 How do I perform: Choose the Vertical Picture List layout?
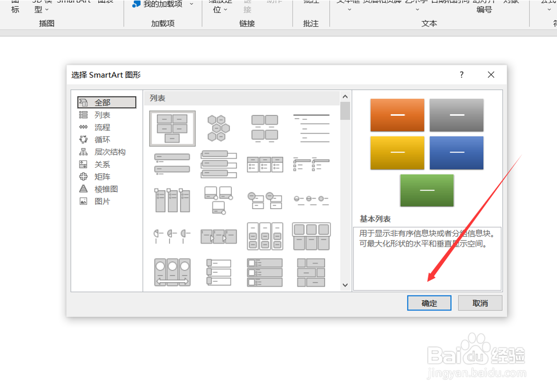click(265, 273)
